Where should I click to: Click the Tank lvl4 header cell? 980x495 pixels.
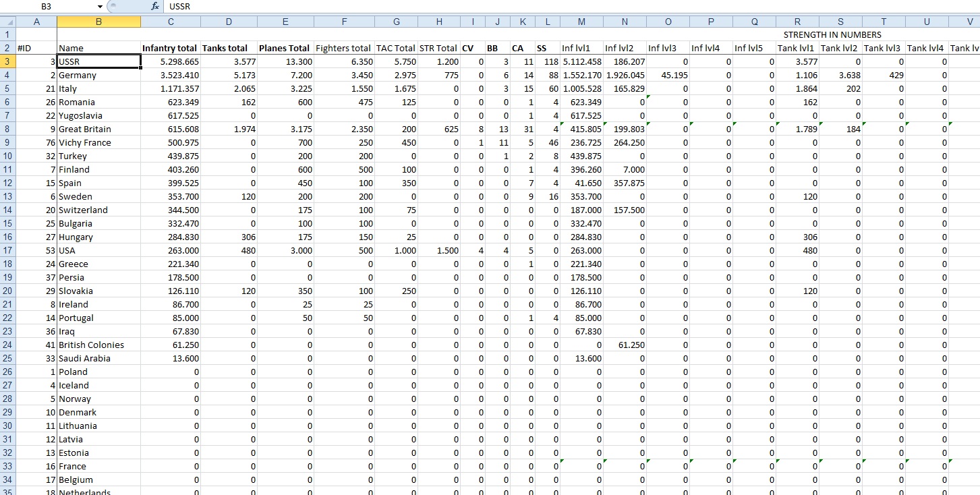[x=927, y=48]
